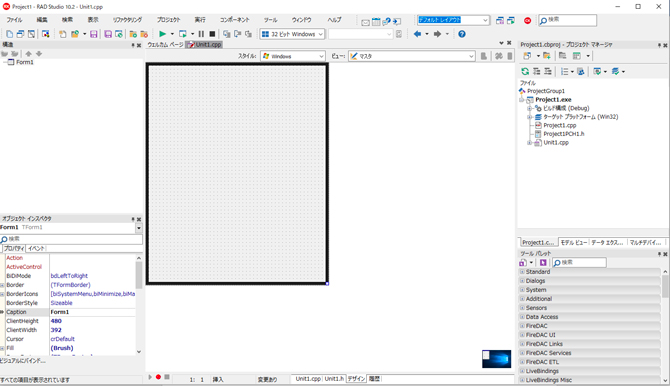The height and width of the screenshot is (386, 670).
Task: Expand the Unit1.cpp node in Project Manager
Action: tap(529, 143)
